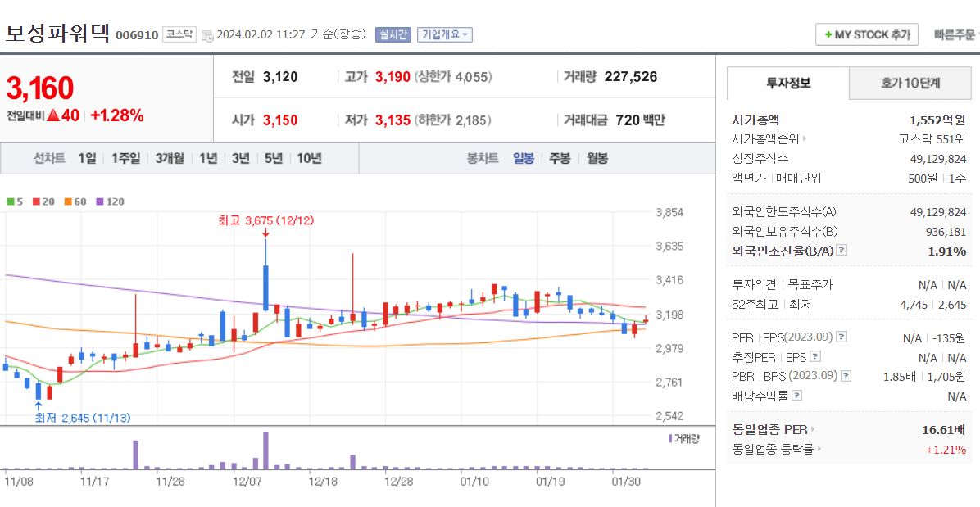Click the purple 120-day moving average legend marker

point(100,201)
